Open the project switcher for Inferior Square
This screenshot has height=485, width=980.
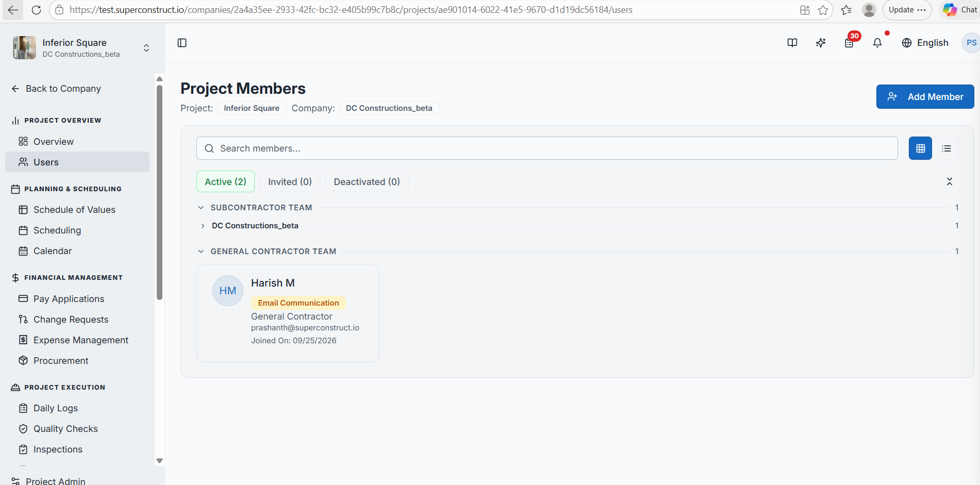pyautogui.click(x=81, y=48)
